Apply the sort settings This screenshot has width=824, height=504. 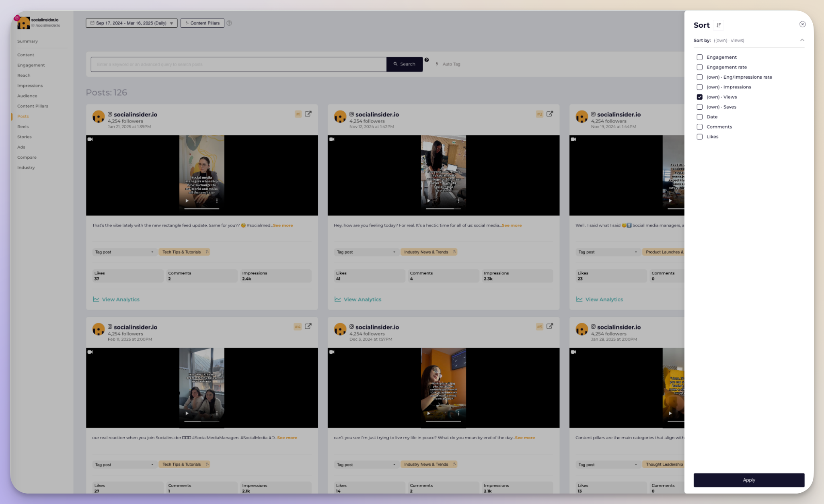[749, 480]
